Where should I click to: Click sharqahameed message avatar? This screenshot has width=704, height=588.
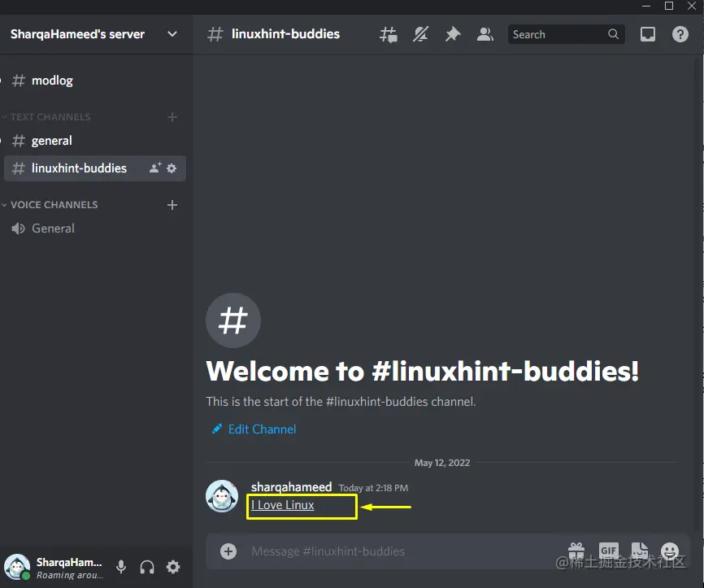222,496
